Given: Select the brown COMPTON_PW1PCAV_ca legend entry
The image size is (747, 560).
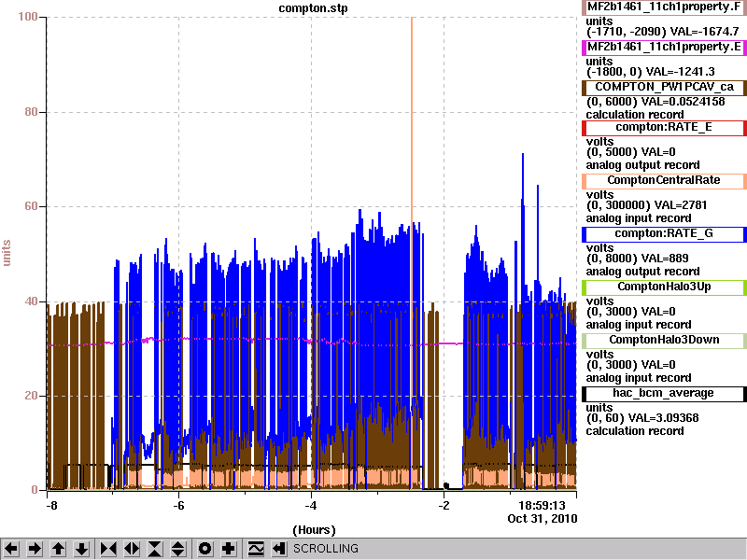Looking at the screenshot, I should (664, 88).
